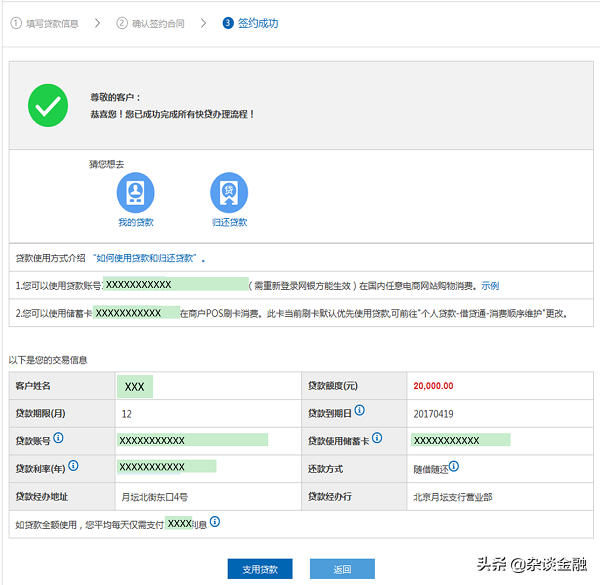Click customer name value XXX

point(135,386)
